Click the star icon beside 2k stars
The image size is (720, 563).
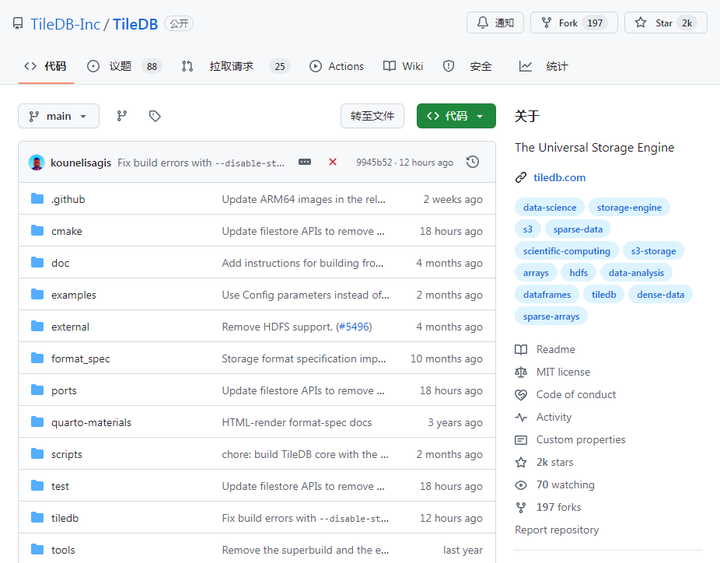(x=521, y=462)
